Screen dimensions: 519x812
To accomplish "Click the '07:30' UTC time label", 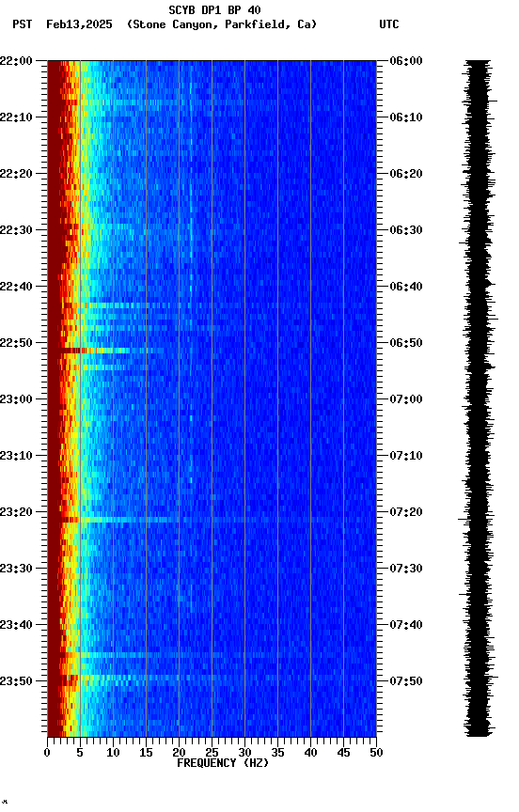I will coord(406,570).
